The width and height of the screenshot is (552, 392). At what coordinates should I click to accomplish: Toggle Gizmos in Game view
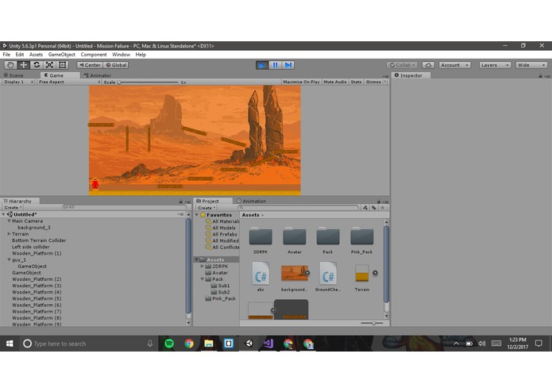(373, 82)
